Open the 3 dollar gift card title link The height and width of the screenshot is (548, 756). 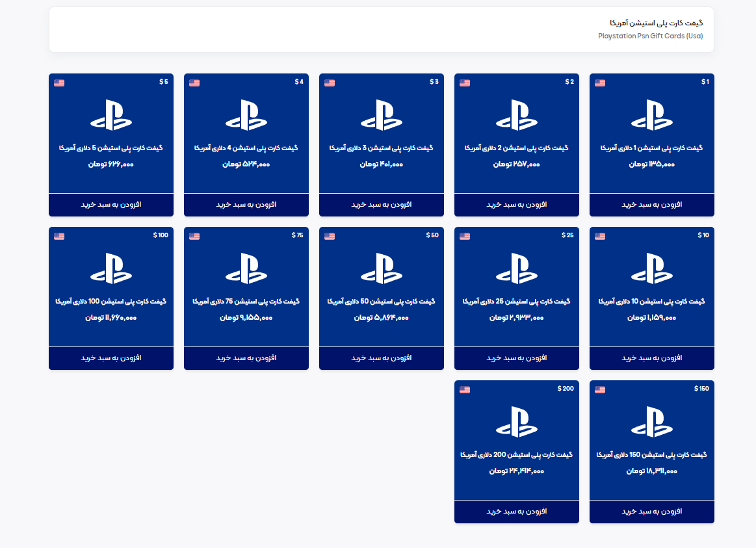coord(382,148)
